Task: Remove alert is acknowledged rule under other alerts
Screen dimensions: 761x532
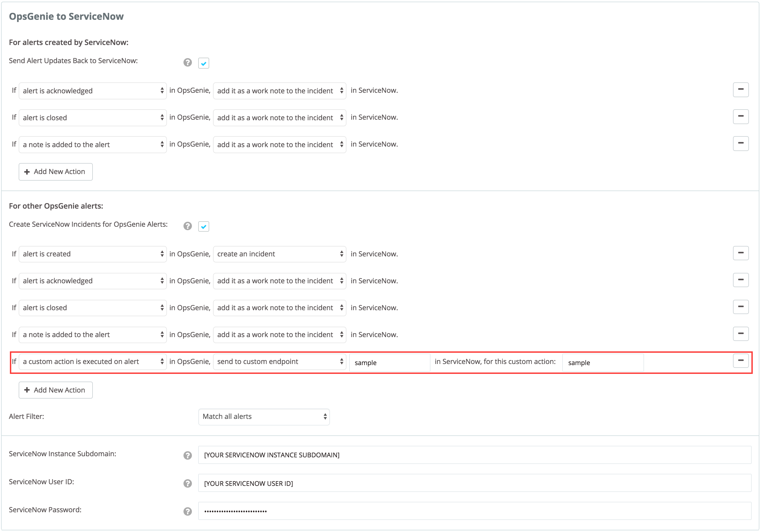Action: pos(741,280)
